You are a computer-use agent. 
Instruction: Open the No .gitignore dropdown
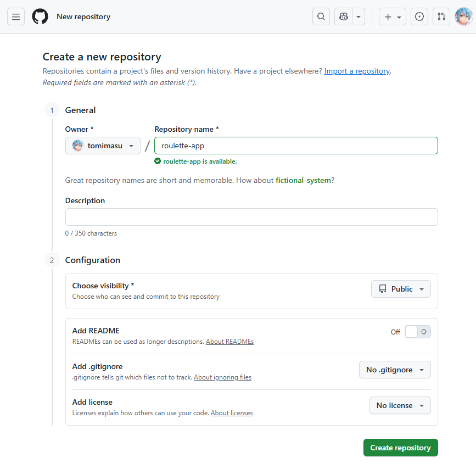coord(395,370)
